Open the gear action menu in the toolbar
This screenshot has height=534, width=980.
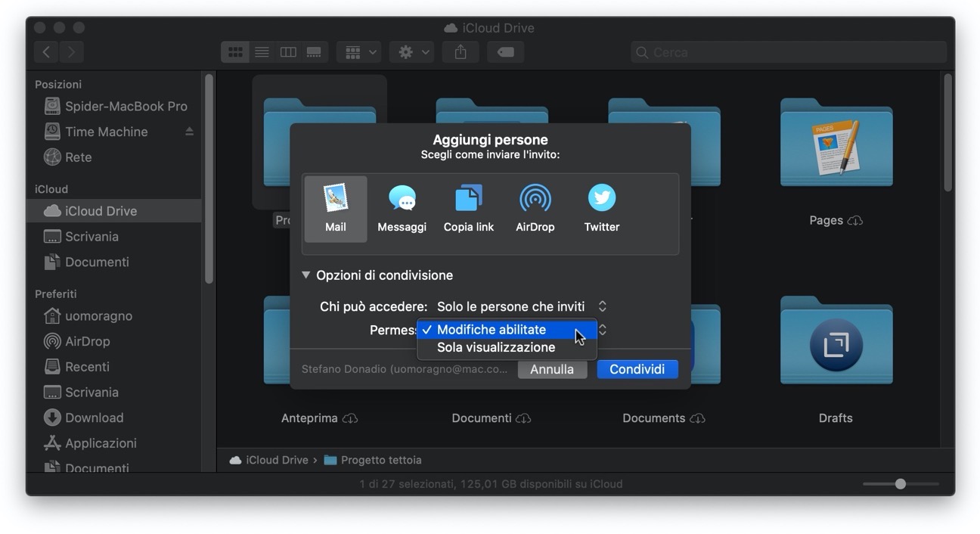tap(413, 52)
